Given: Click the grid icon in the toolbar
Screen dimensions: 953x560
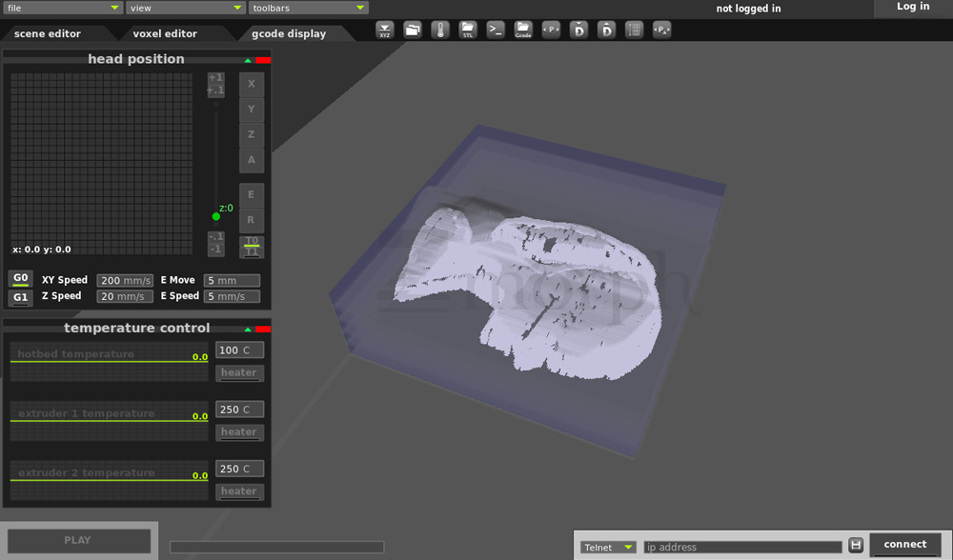Looking at the screenshot, I should coord(634,30).
